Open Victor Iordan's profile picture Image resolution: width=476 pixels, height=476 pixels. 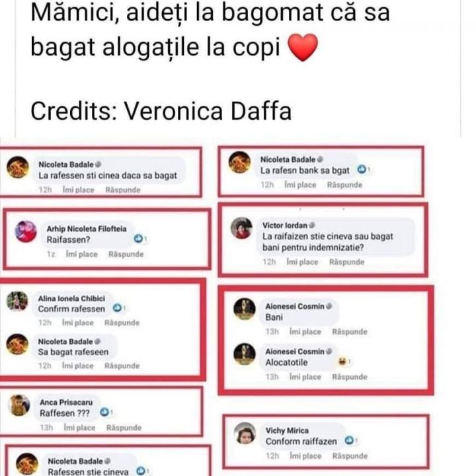(241, 229)
